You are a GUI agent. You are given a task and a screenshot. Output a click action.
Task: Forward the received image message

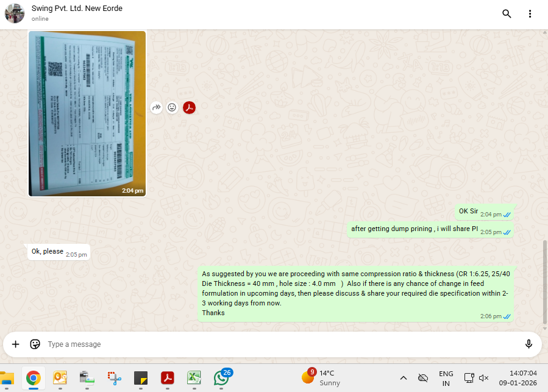[x=157, y=107]
